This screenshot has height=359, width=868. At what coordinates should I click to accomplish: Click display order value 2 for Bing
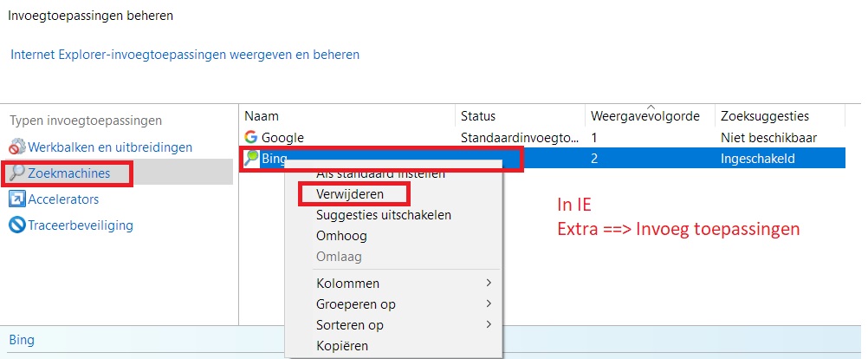point(594,159)
